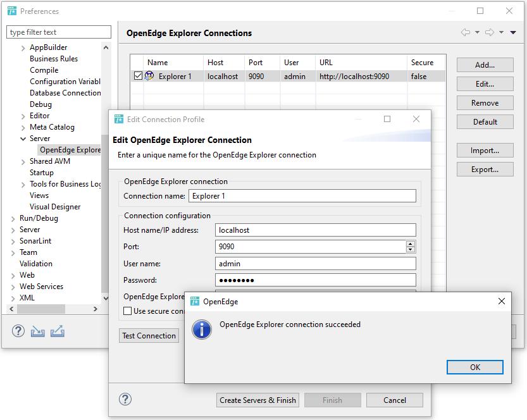The width and height of the screenshot is (527, 420).
Task: Click the import preferences icon
Action: coord(38,331)
